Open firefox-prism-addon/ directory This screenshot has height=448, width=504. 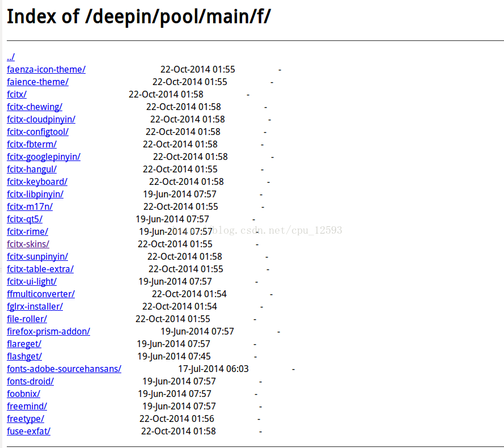click(49, 332)
